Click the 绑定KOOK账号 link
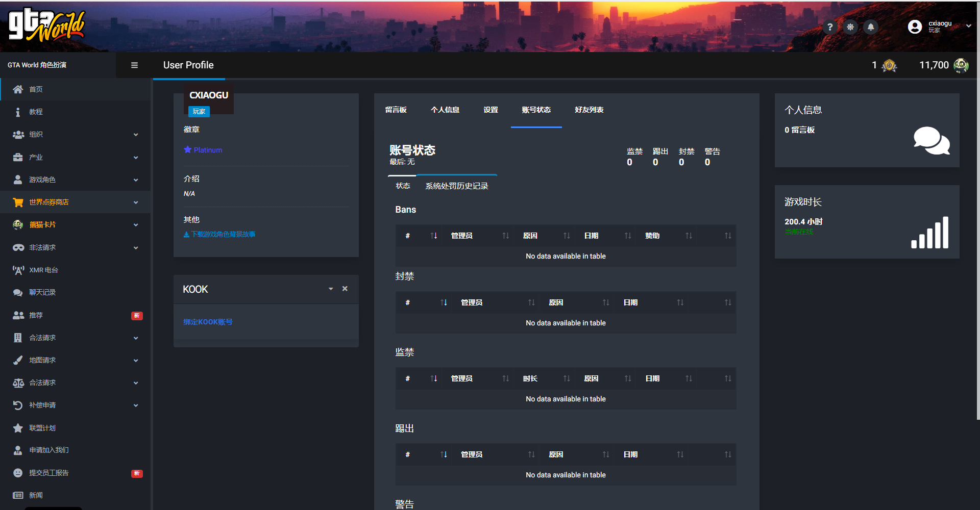Screen dimensions: 980x510 (x=208, y=322)
